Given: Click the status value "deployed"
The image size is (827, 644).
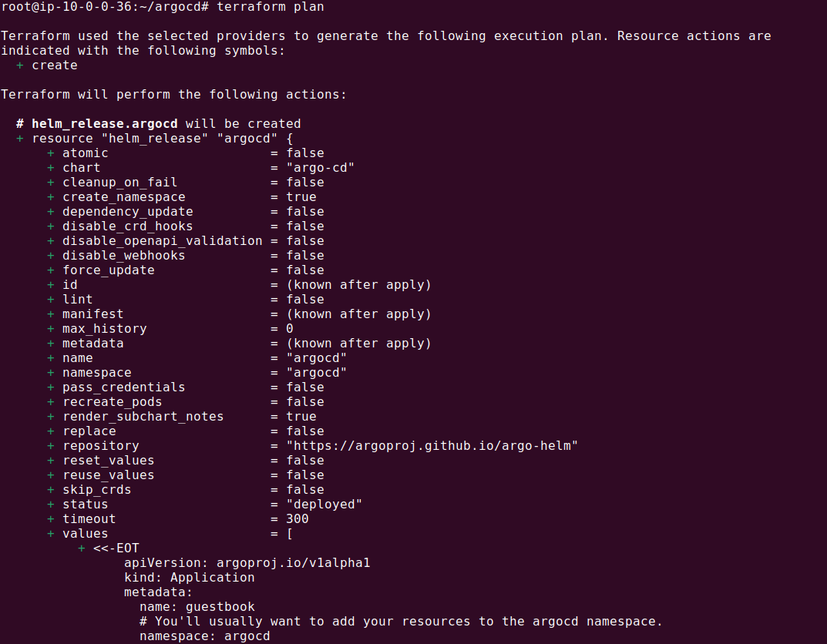Looking at the screenshot, I should (324, 504).
